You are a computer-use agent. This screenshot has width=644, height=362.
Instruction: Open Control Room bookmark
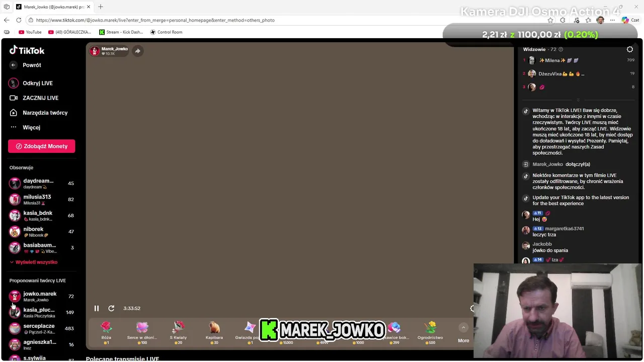pyautogui.click(x=166, y=32)
